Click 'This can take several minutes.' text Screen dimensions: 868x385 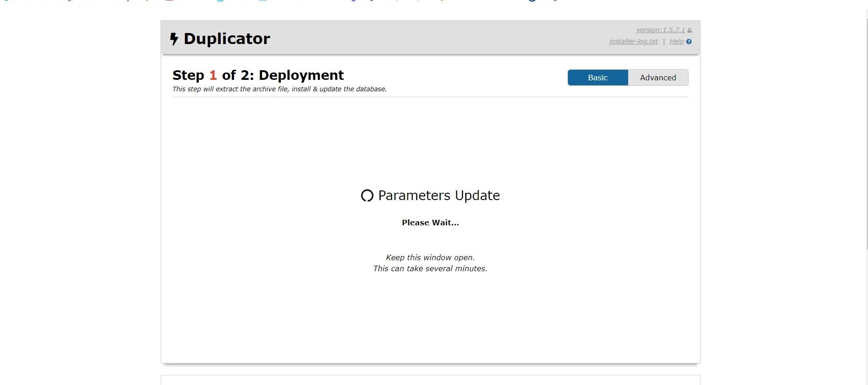(x=430, y=268)
